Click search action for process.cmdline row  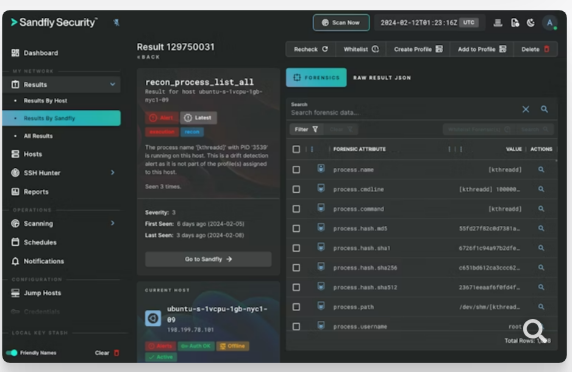(541, 189)
